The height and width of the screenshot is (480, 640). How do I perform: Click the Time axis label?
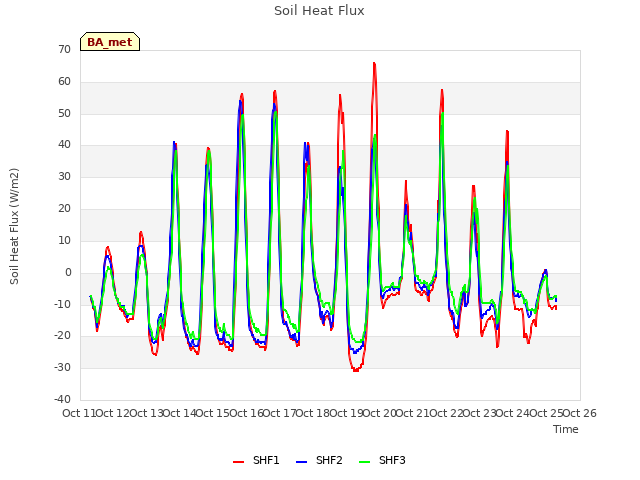pyautogui.click(x=566, y=429)
